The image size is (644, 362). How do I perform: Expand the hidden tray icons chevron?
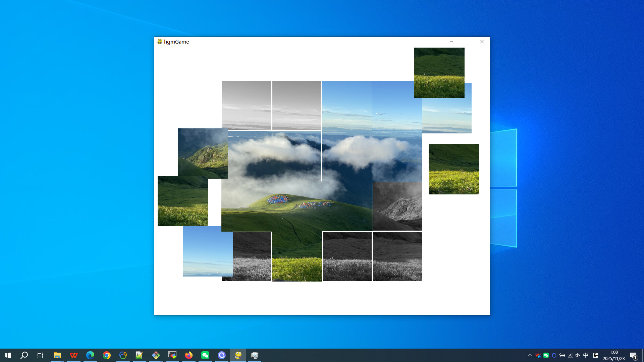[x=530, y=355]
